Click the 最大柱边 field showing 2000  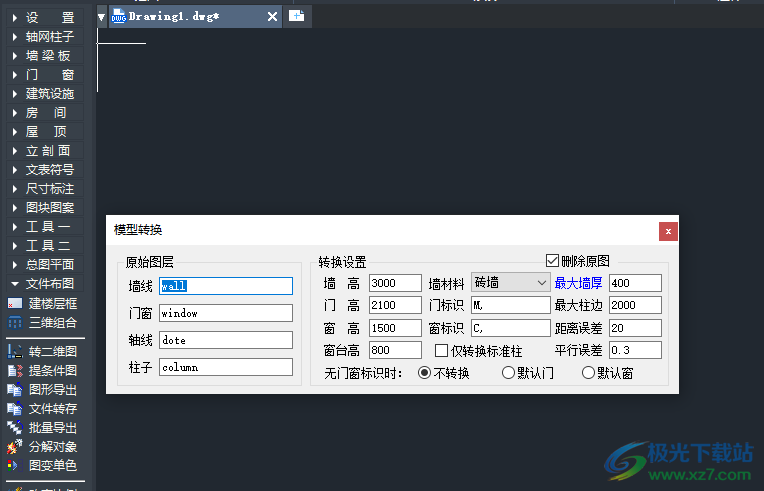pyautogui.click(x=635, y=305)
